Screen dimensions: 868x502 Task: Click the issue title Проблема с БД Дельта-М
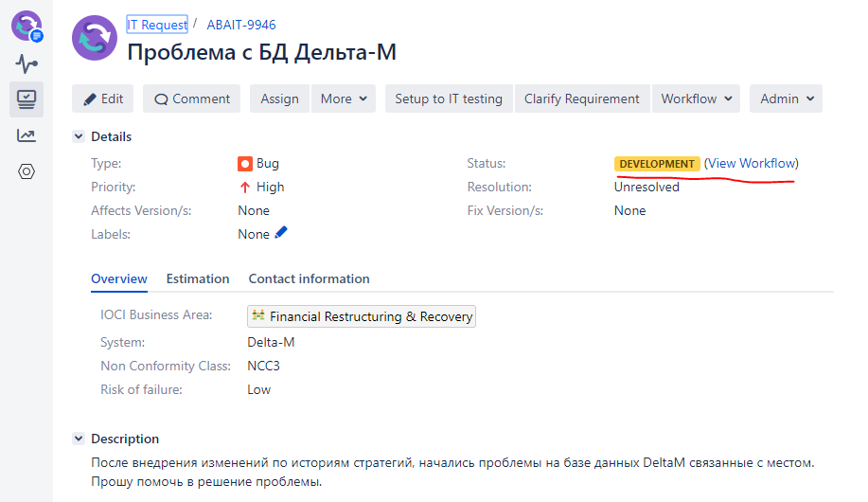(262, 52)
